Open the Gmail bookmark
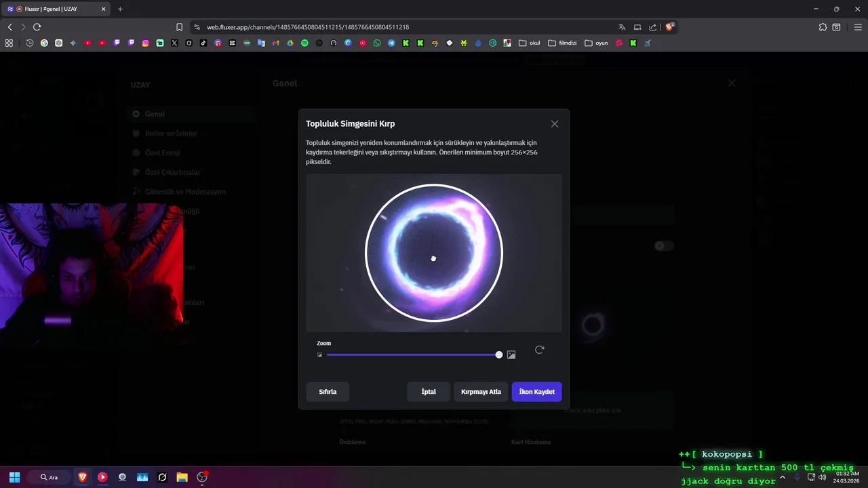The height and width of the screenshot is (488, 868). pos(275,43)
